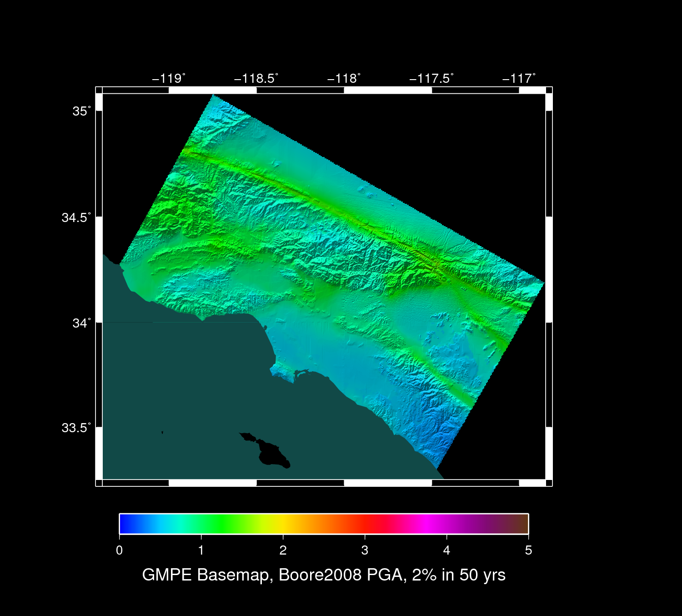Pick the dark blue end of colorbar
The width and height of the screenshot is (682, 616).
coord(124,524)
